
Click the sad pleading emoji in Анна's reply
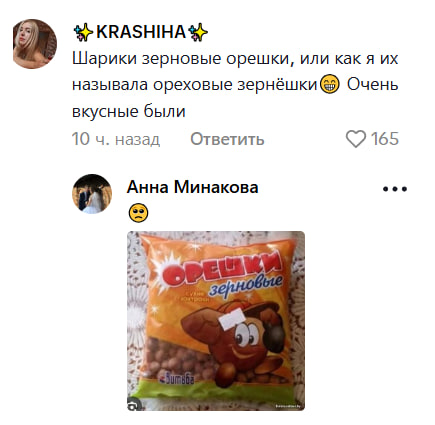coord(138,213)
